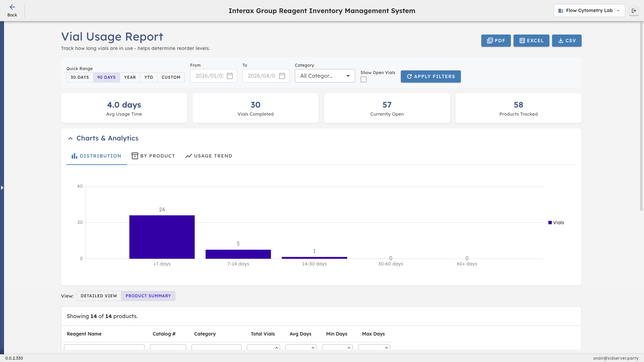Image resolution: width=644 pixels, height=362 pixels.
Task: Click the Excel export icon
Action: [523, 41]
